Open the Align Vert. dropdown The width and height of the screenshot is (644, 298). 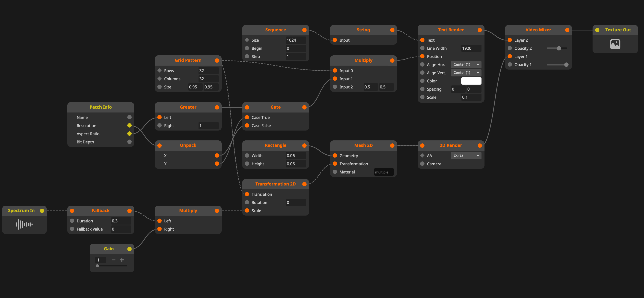click(x=466, y=73)
